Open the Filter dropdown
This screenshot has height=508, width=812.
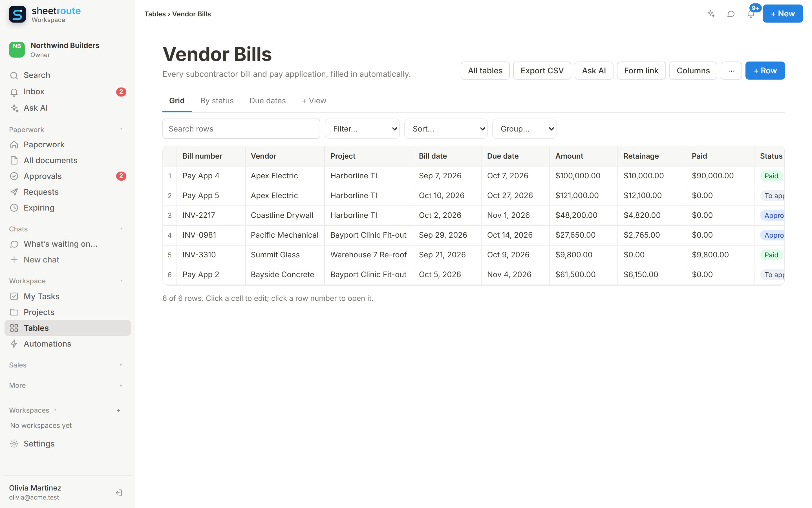click(362, 129)
